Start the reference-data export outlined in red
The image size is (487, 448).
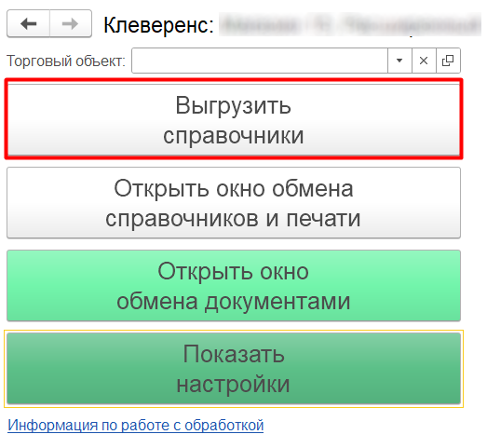234,119
